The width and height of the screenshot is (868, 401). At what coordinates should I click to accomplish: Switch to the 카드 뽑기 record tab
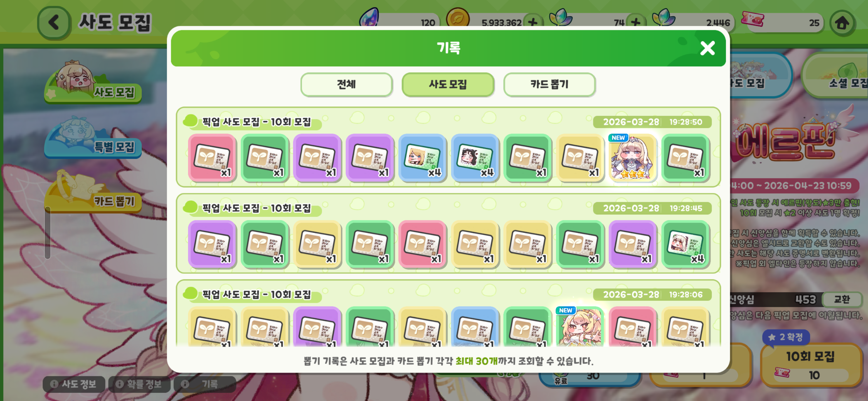[549, 84]
